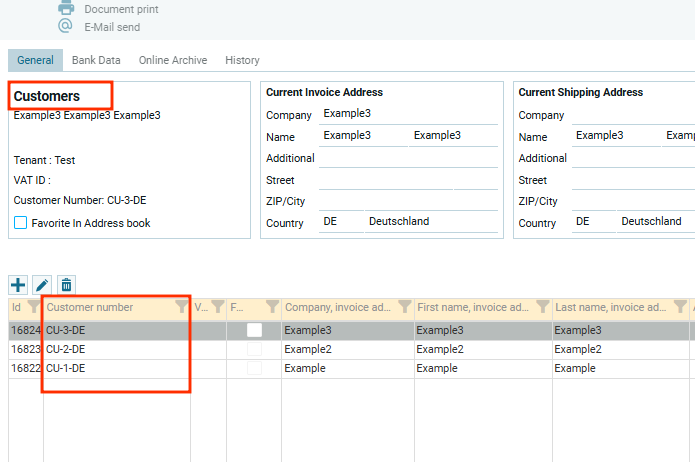
Task: Delete selected customer with trash icon
Action: (x=66, y=286)
